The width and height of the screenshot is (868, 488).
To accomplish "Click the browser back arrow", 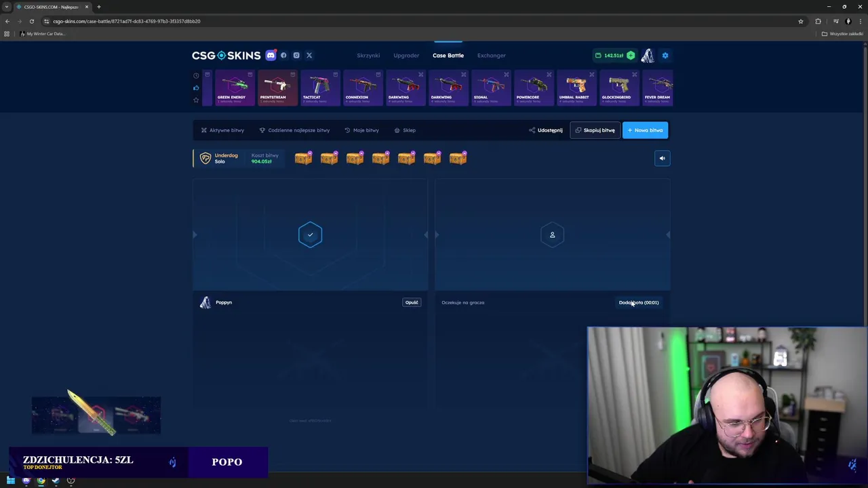I will click(7, 21).
